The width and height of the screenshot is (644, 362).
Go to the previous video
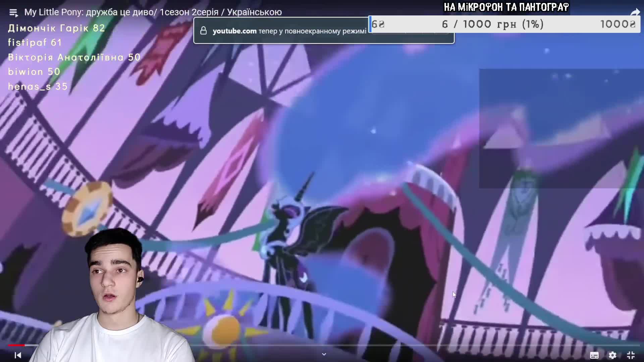18,355
